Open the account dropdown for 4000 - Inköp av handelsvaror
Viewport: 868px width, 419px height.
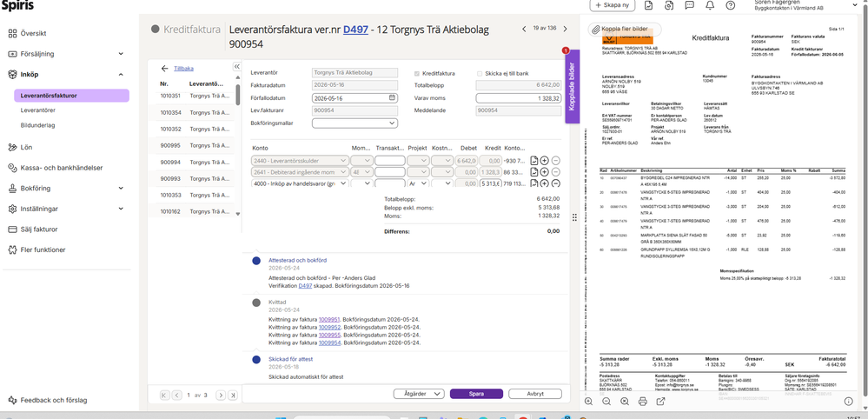343,183
